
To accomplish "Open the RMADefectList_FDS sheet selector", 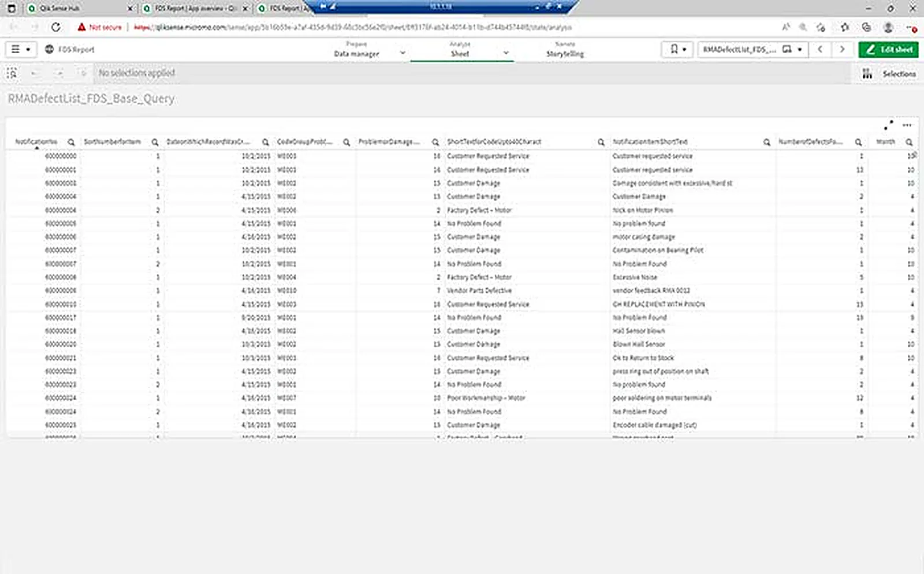I will coord(752,50).
